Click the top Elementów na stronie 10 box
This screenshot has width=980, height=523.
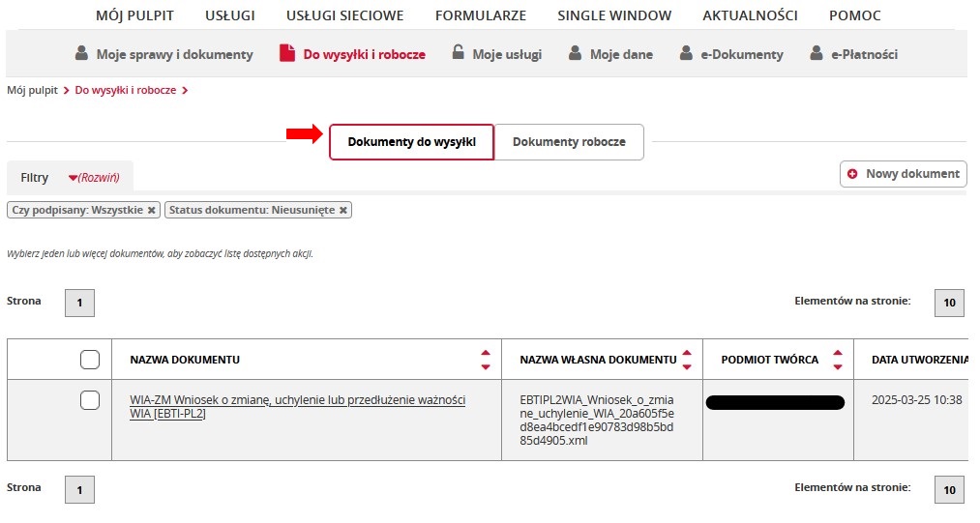[949, 303]
